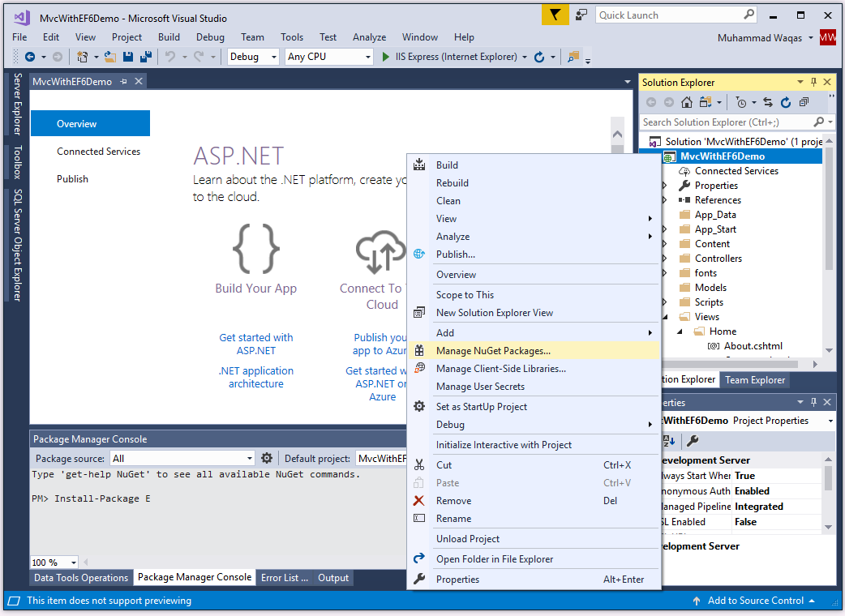Select Controllers folder in Solution Explorer

(x=718, y=259)
